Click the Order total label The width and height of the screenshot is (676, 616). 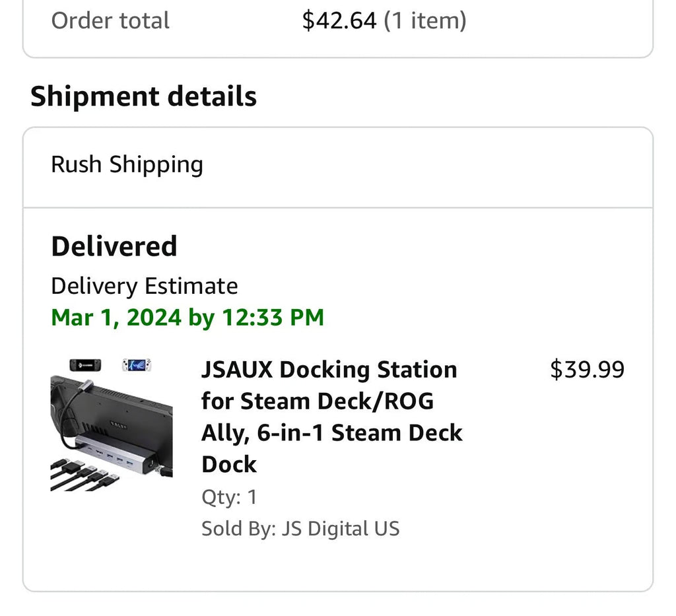110,20
